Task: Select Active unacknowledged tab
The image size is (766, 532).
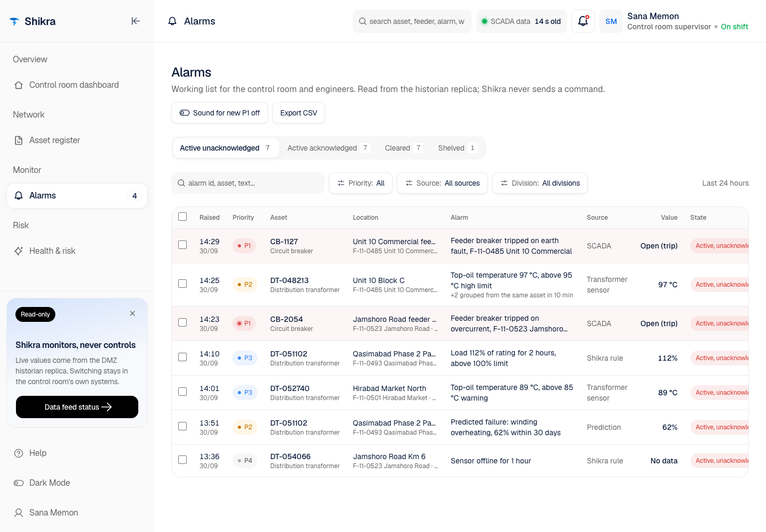Action: pos(226,148)
